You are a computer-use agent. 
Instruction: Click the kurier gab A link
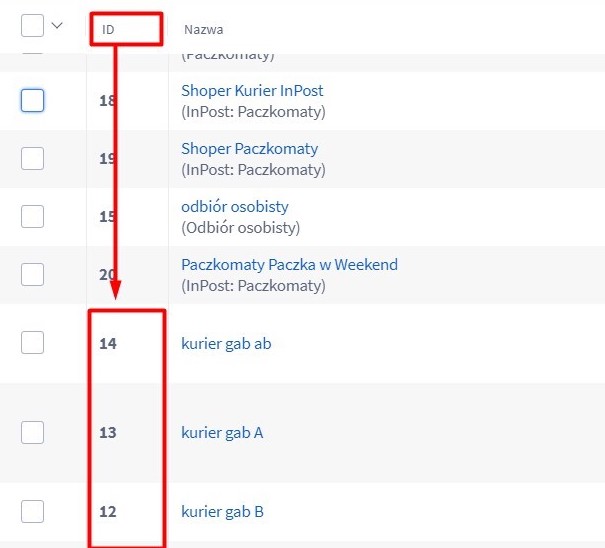pyautogui.click(x=222, y=433)
